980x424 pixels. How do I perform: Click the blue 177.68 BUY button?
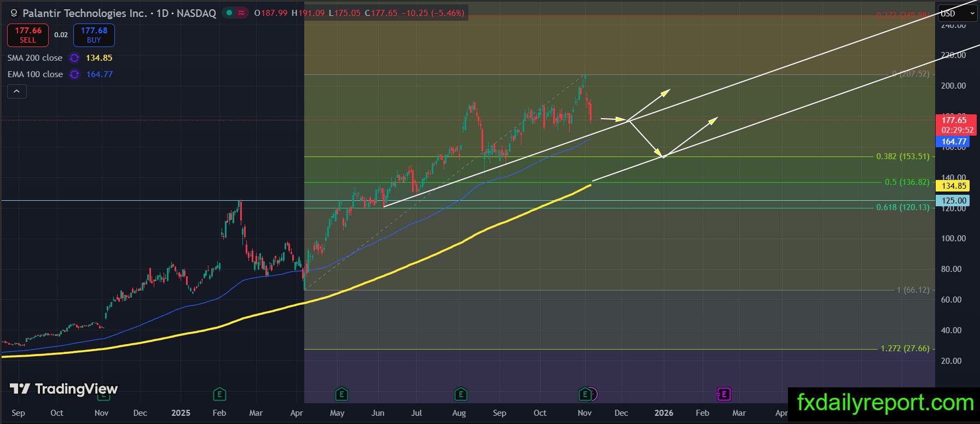tap(94, 35)
